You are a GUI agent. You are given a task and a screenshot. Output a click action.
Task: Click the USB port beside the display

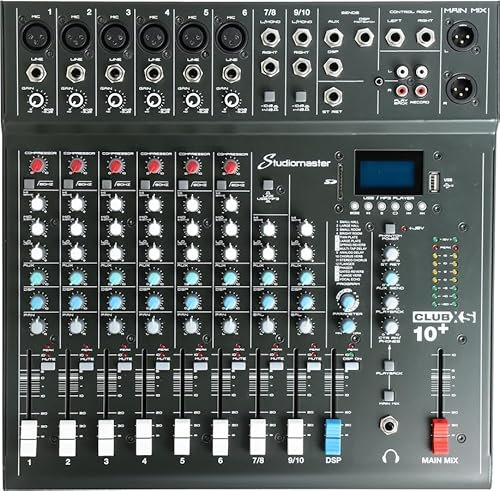pyautogui.click(x=434, y=182)
